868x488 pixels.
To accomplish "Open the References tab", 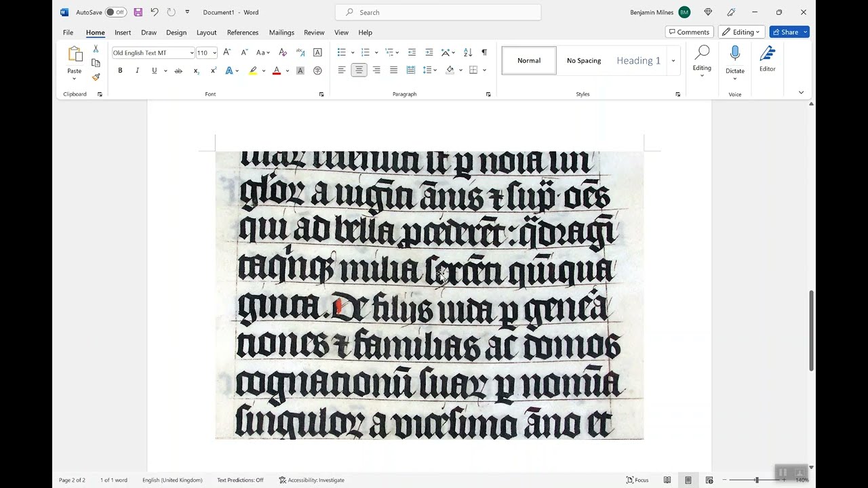I will [x=243, y=33].
